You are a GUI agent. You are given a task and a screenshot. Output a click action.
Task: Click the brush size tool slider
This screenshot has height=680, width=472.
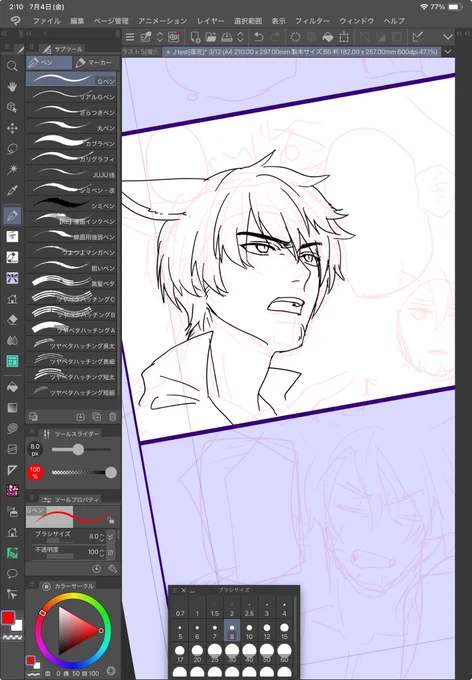pos(81,449)
